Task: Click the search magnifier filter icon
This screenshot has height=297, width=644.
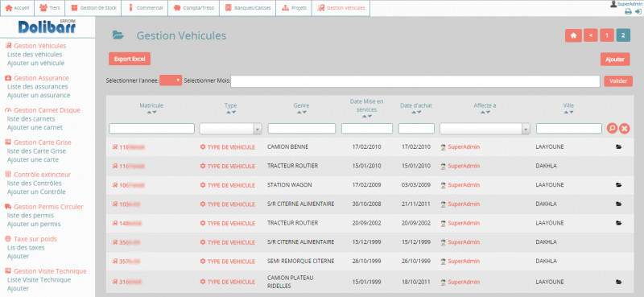Action: point(612,129)
